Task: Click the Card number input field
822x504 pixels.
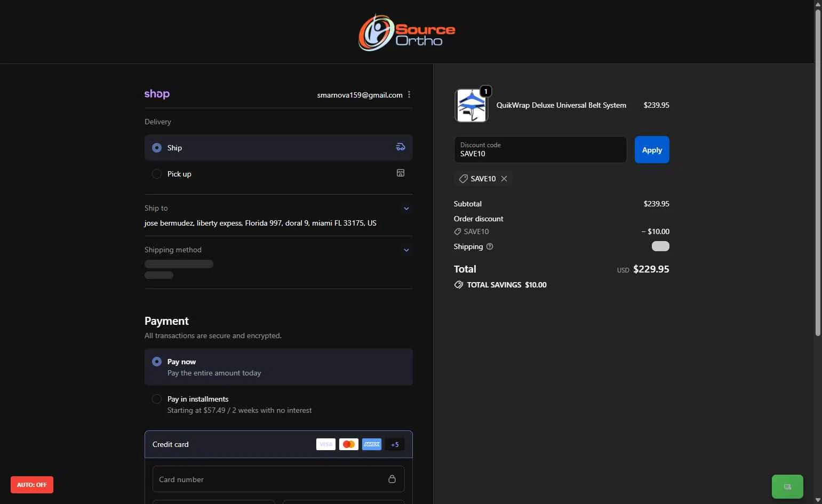Action: tap(278, 479)
